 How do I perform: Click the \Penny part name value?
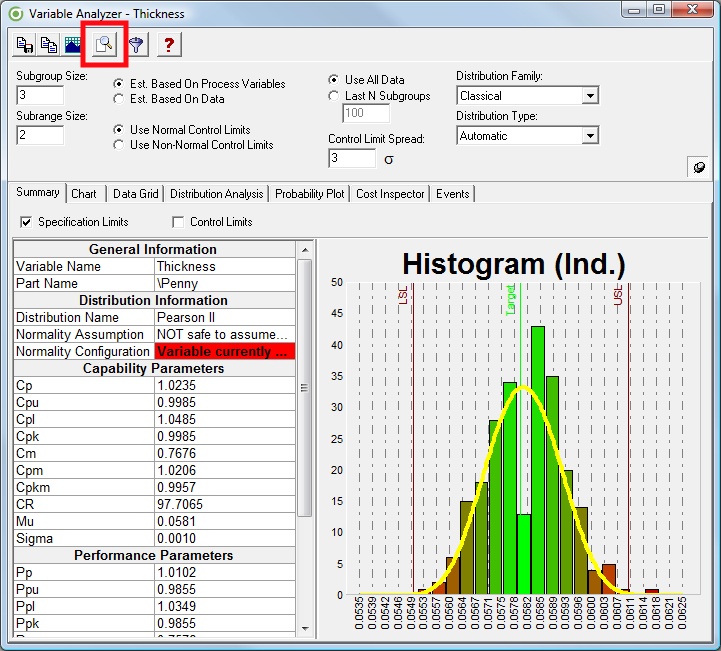tap(225, 283)
